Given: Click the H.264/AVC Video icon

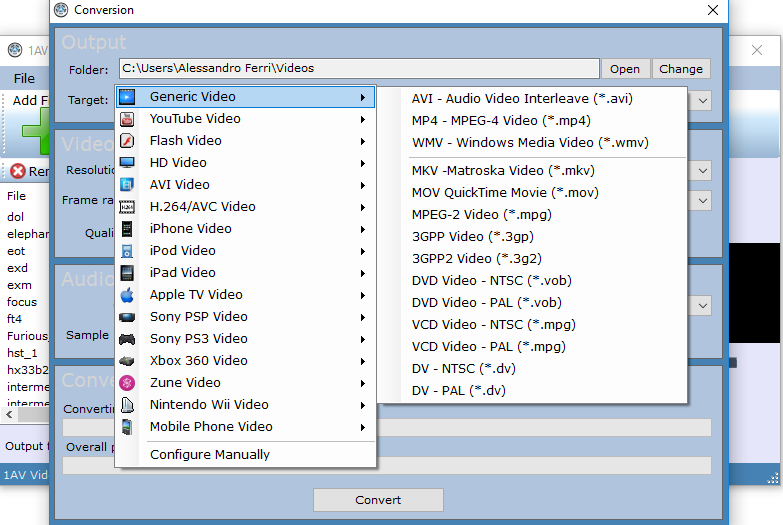Looking at the screenshot, I should pyautogui.click(x=127, y=207).
